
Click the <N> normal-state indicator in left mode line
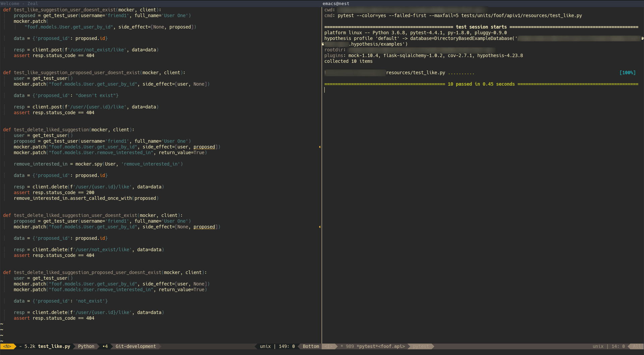[x=7, y=346]
